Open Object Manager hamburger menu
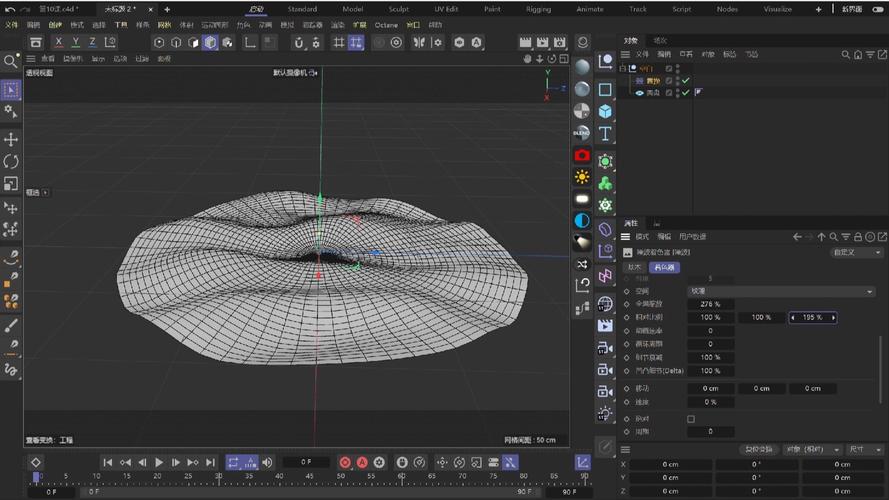Viewport: 889px width, 500px height. [625, 54]
